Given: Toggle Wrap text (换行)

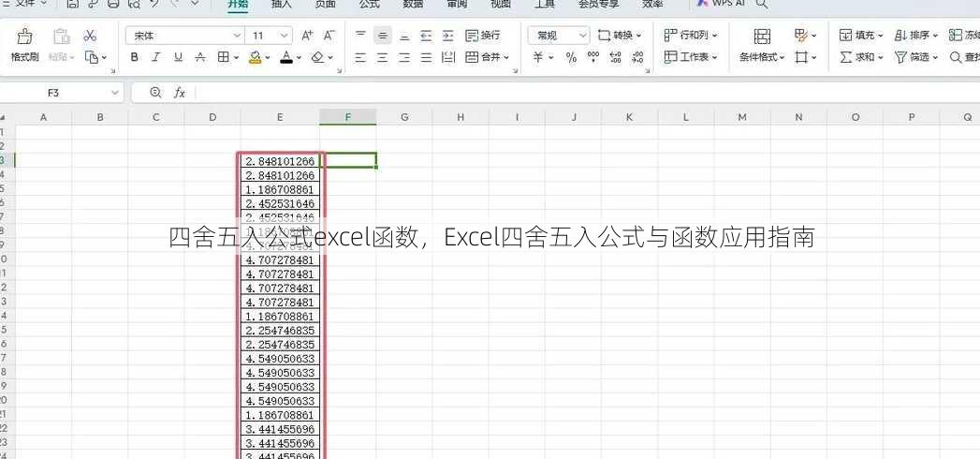Looking at the screenshot, I should [482, 36].
